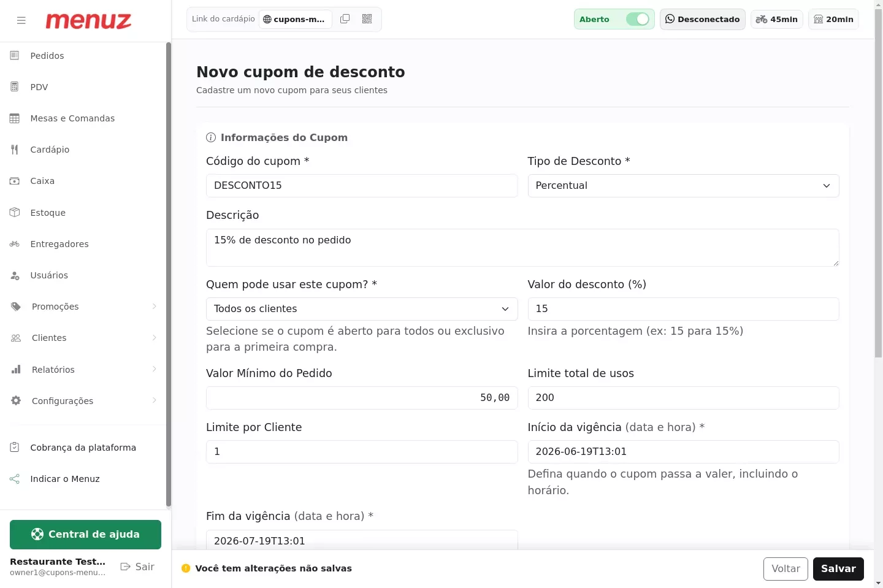Click the Caixa cash icon

[15, 181]
